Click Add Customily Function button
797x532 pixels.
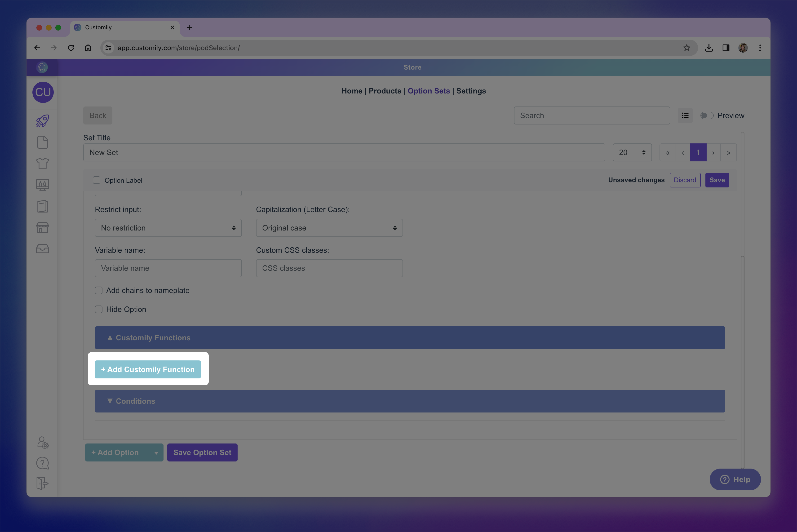pyautogui.click(x=148, y=369)
